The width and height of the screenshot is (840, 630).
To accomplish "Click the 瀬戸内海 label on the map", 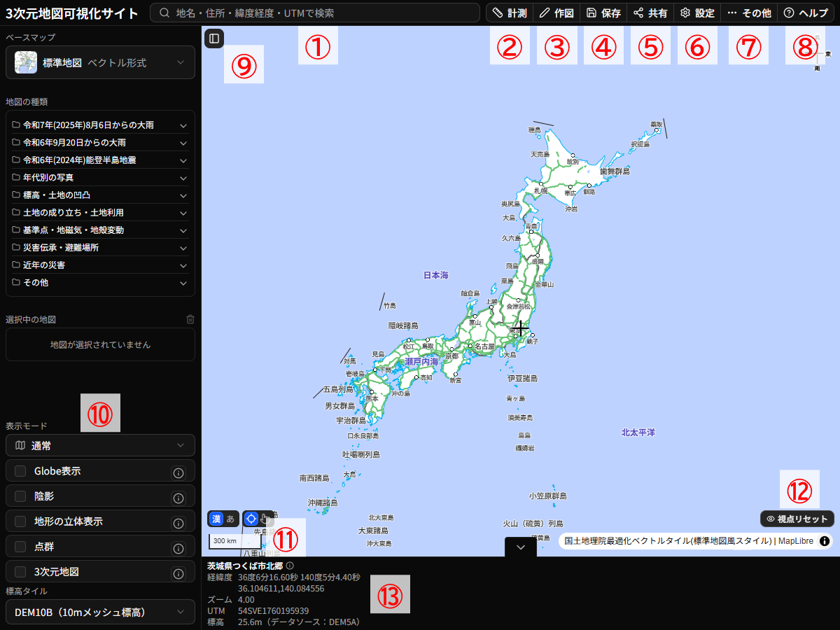I will [x=421, y=362].
